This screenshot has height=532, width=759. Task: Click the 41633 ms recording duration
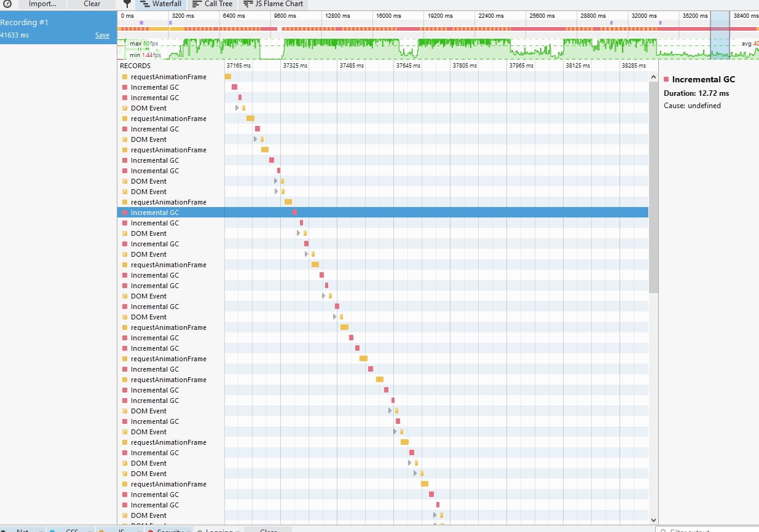click(x=14, y=36)
